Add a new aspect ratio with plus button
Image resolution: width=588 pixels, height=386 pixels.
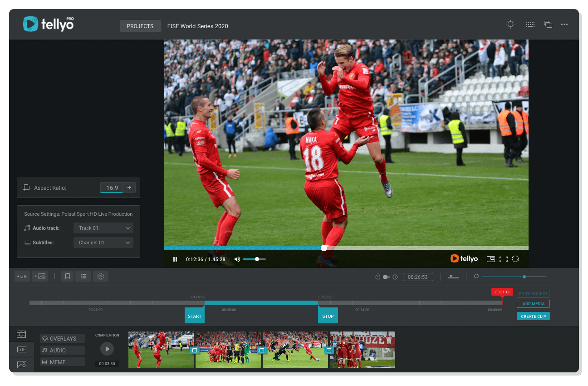(x=129, y=188)
